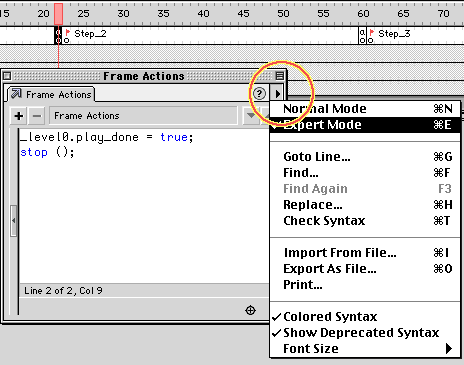The height and width of the screenshot is (365, 464).
Task: Collapse the Frame Actions window shade box
Action: coord(280,76)
